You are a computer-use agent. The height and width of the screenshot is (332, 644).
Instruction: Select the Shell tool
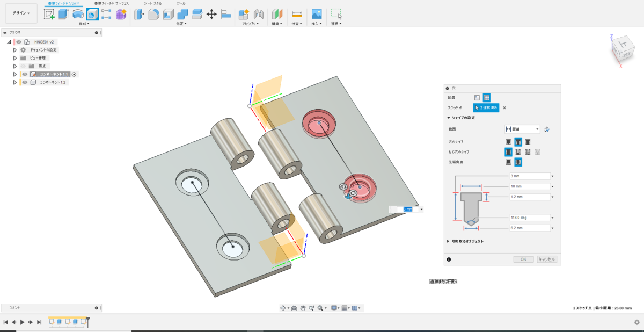168,15
